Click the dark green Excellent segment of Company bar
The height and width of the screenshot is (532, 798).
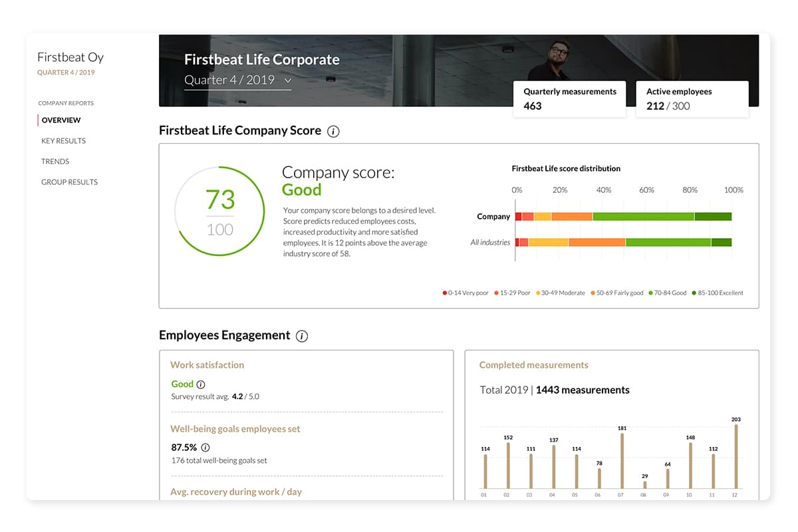[x=713, y=217]
